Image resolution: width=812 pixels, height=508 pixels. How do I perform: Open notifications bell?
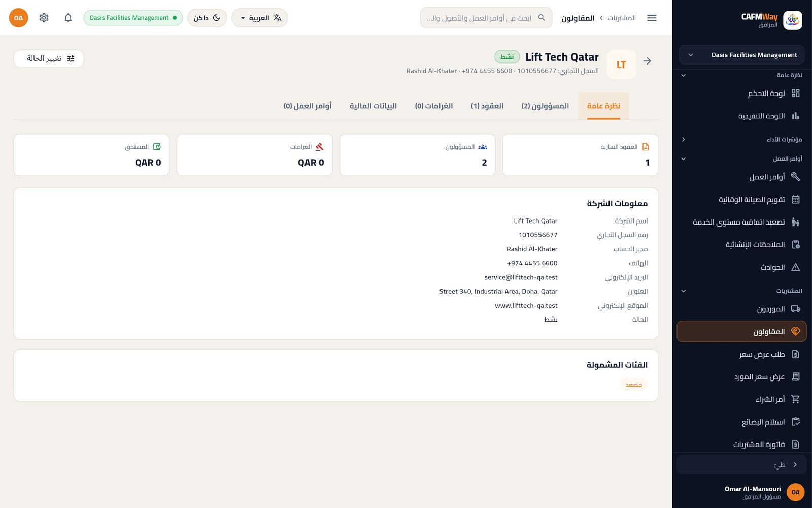pos(68,18)
